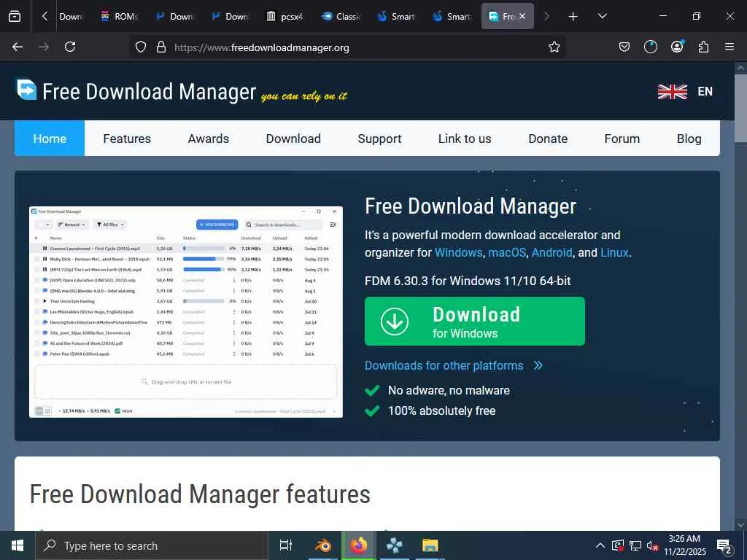
Task: Open Downloads for other platforms link
Action: [453, 365]
